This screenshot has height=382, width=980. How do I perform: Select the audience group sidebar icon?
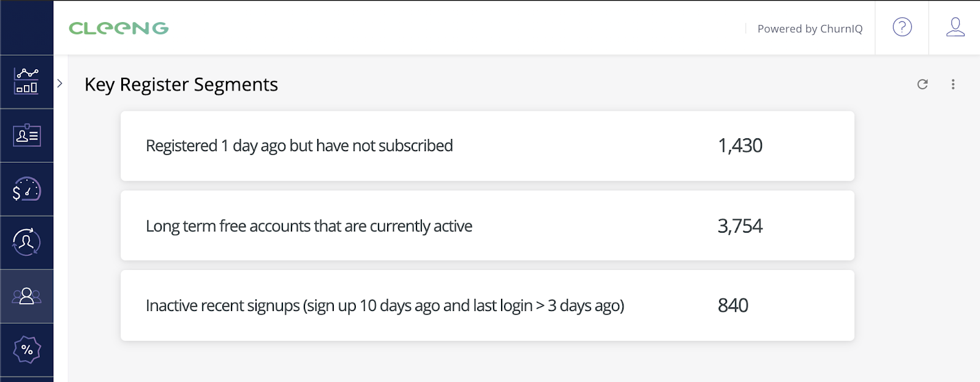click(26, 296)
